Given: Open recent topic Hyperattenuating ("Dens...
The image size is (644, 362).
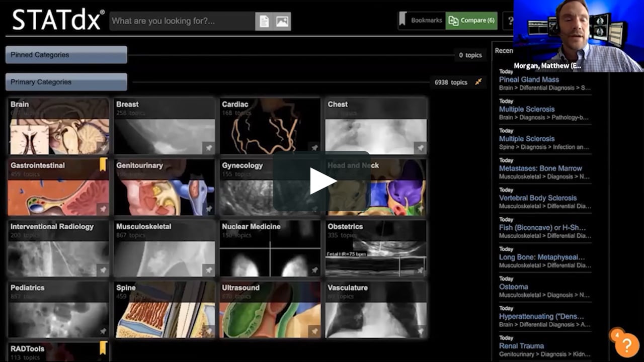Looking at the screenshot, I should tap(541, 317).
